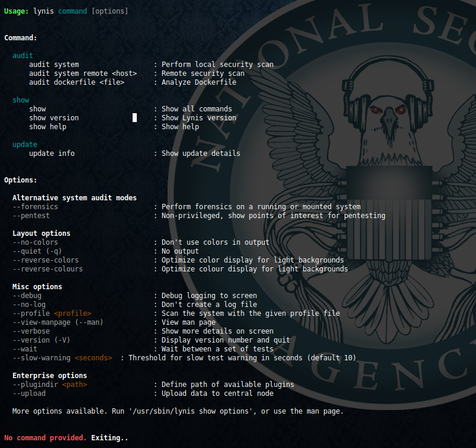Click the orange '<seconds>' placeholder
The height and width of the screenshot is (448, 476).
[93, 358]
